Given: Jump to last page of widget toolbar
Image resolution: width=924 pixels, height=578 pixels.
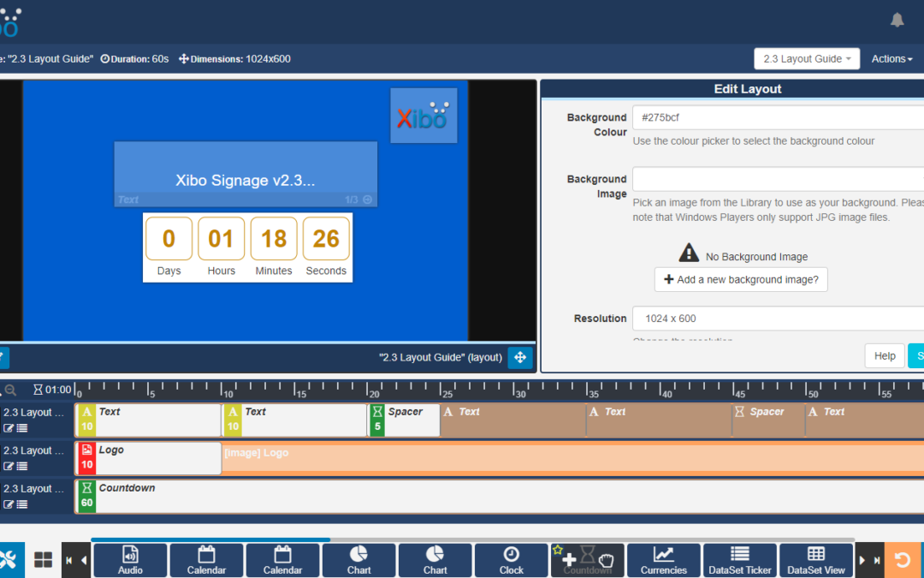Looking at the screenshot, I should [877, 560].
